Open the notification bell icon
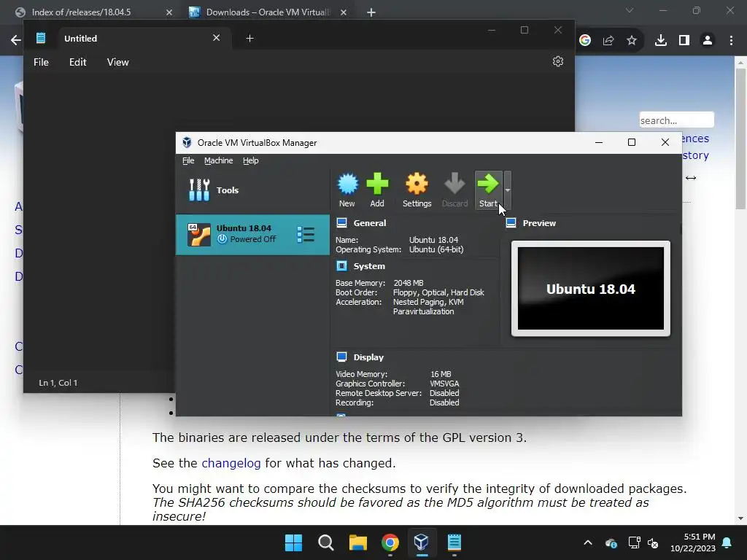This screenshot has height=560, width=747. pos(727,542)
